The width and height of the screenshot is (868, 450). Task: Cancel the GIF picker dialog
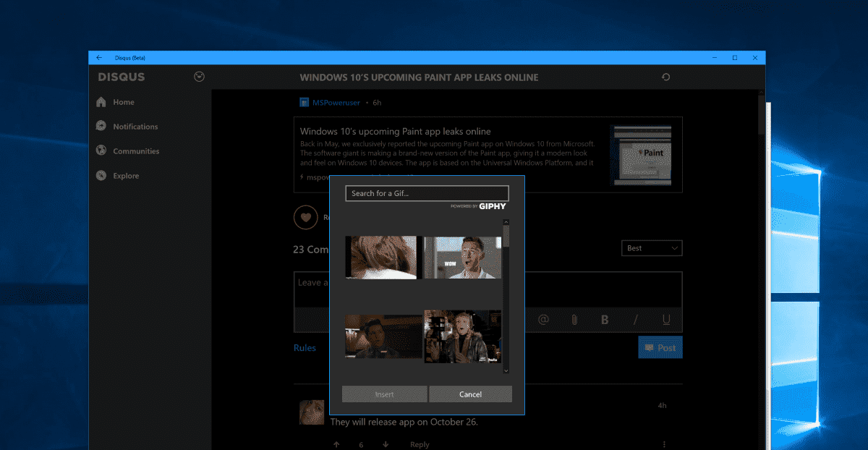pyautogui.click(x=470, y=394)
